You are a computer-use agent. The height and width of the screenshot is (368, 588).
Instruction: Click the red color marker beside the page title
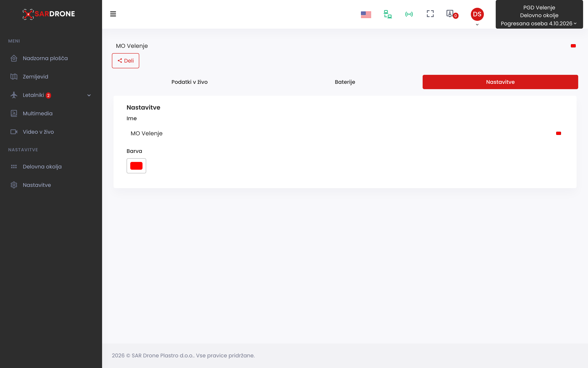pos(573,46)
